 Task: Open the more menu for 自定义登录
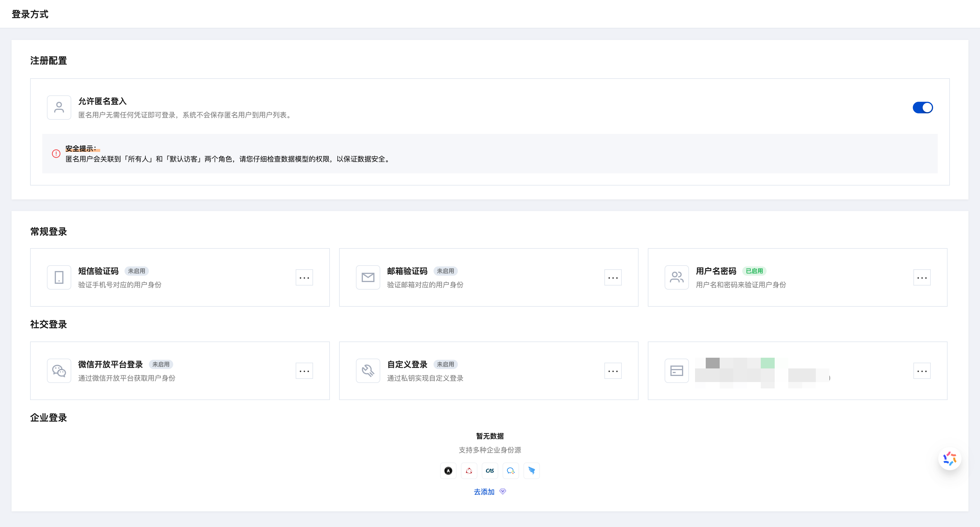(x=613, y=371)
